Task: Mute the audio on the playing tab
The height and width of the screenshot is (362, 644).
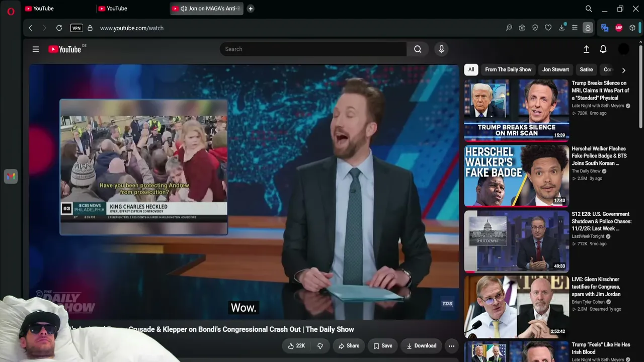Action: (x=184, y=9)
